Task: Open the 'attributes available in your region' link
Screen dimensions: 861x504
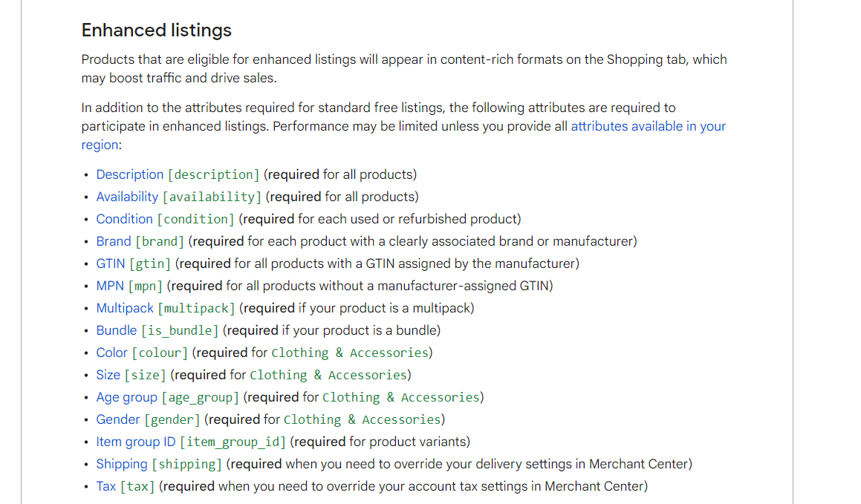Action: [648, 126]
